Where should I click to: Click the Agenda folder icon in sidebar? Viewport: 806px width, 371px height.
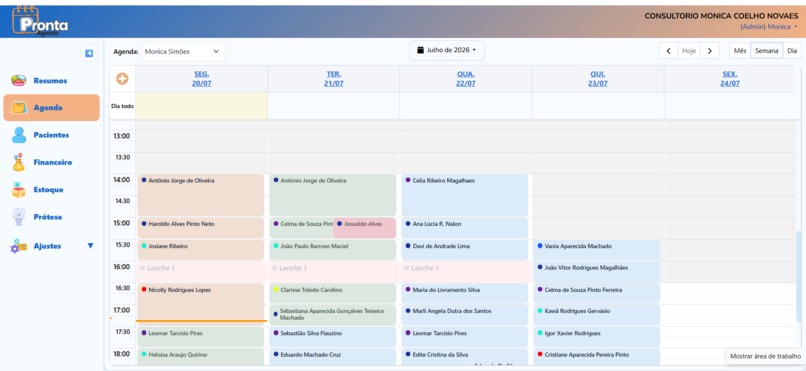[19, 108]
